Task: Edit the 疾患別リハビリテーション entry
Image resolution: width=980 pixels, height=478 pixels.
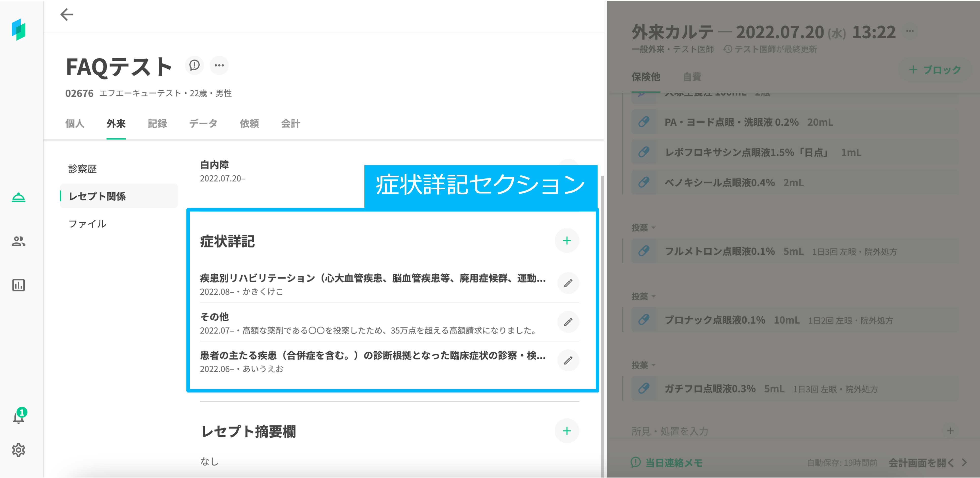Action: tap(568, 283)
